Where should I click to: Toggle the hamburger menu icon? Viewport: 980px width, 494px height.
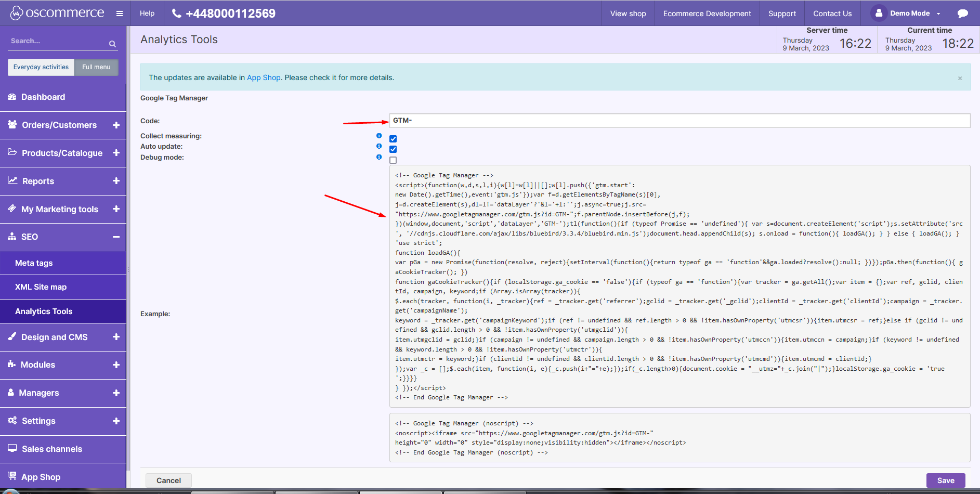[120, 14]
